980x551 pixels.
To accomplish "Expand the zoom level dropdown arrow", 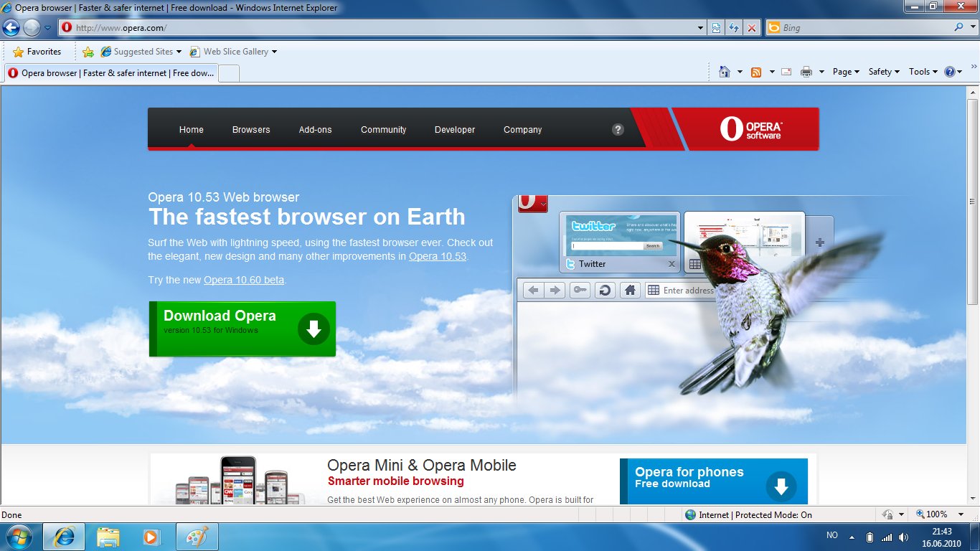I will pyautogui.click(x=962, y=514).
